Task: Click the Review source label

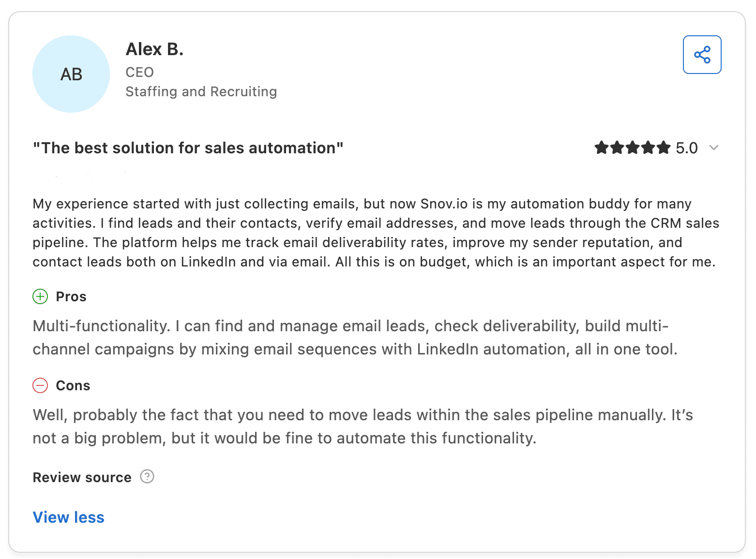Action: (82, 477)
